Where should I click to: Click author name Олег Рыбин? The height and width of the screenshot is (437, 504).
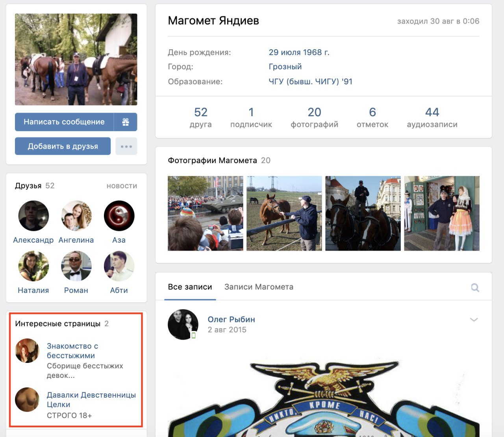tap(231, 319)
